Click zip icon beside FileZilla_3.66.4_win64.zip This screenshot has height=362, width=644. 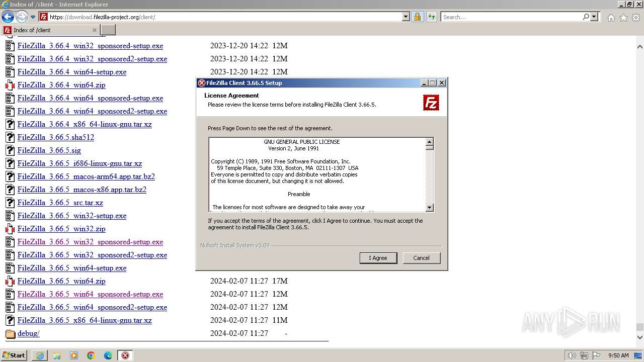tap(10, 85)
